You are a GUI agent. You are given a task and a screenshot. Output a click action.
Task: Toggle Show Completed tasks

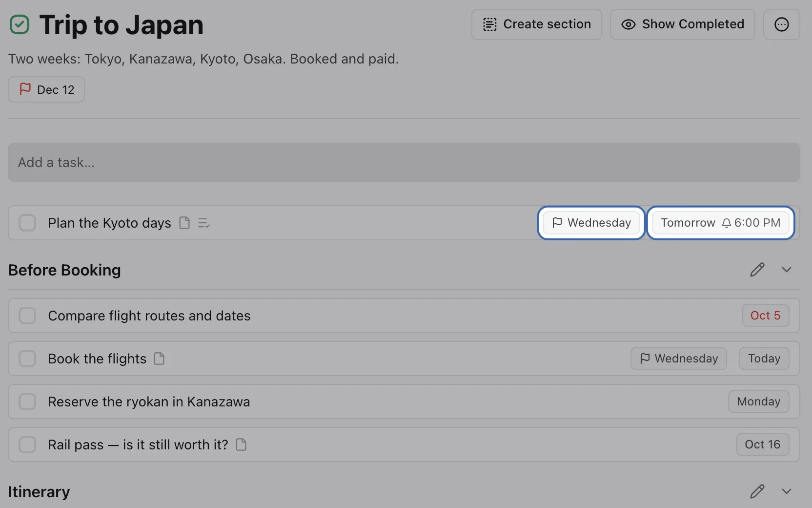coord(682,24)
